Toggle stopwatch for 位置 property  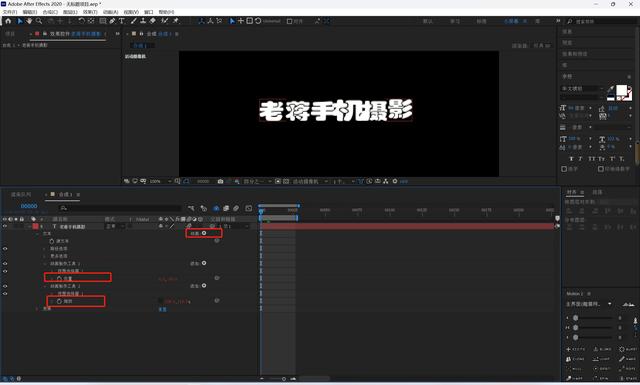(x=59, y=278)
